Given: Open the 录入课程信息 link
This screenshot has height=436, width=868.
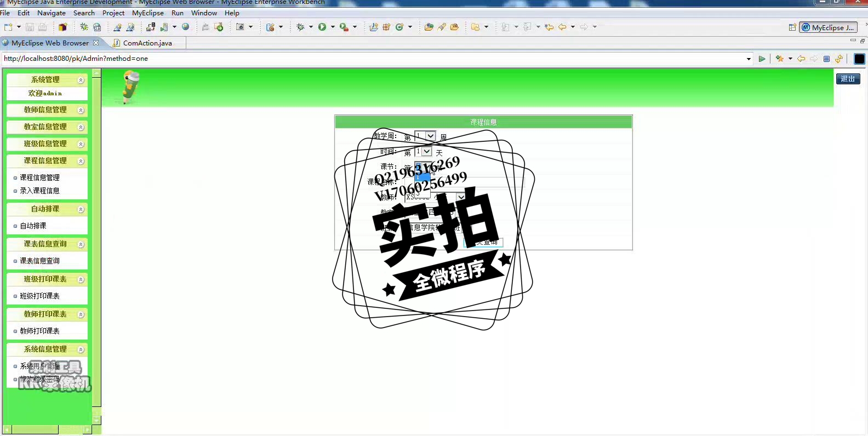Looking at the screenshot, I should tap(39, 191).
